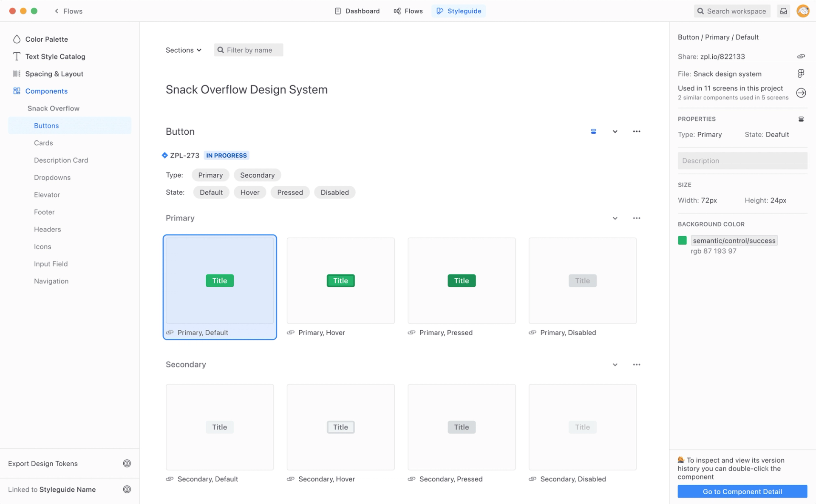The image size is (816, 504).
Task: Click the green background color swatch
Action: [682, 241]
